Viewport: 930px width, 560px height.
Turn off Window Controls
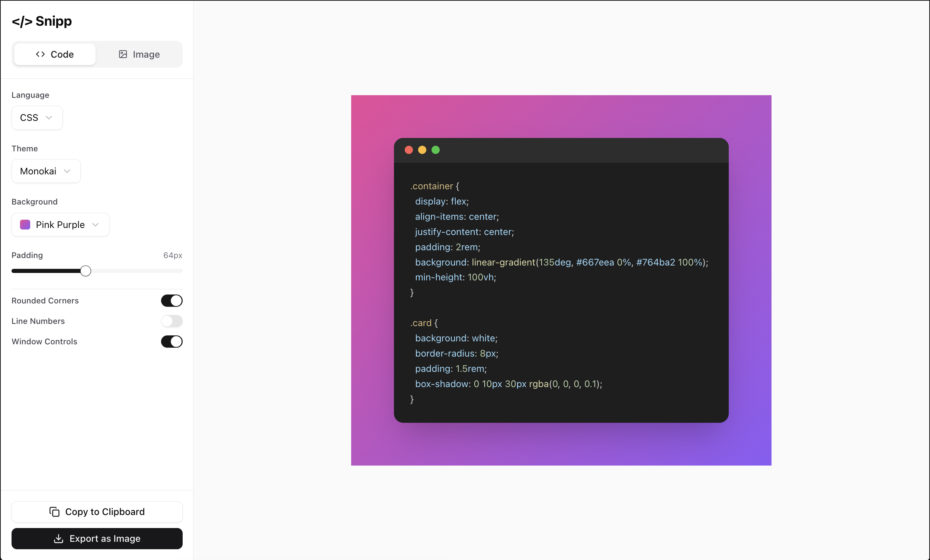172,341
